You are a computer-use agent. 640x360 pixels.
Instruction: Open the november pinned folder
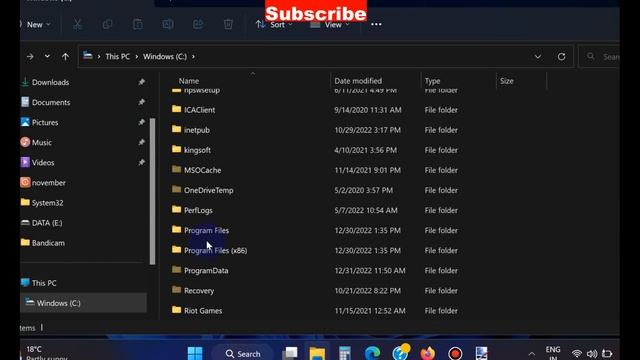(x=49, y=182)
